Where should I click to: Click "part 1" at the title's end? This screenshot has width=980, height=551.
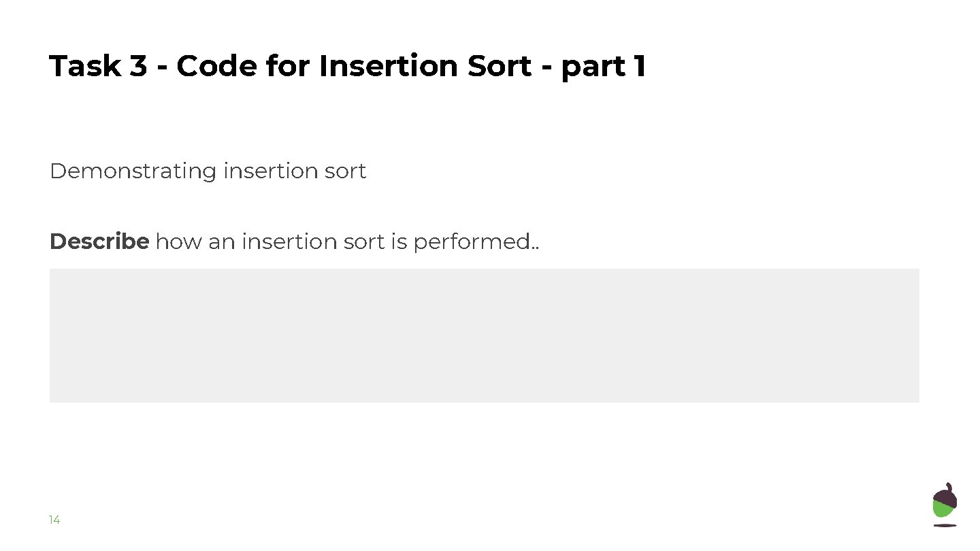coord(603,67)
